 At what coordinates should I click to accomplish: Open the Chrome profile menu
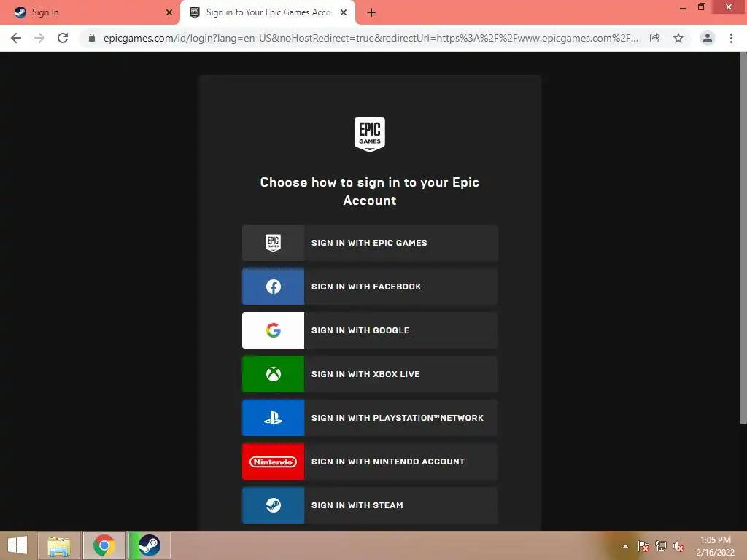[x=708, y=38]
